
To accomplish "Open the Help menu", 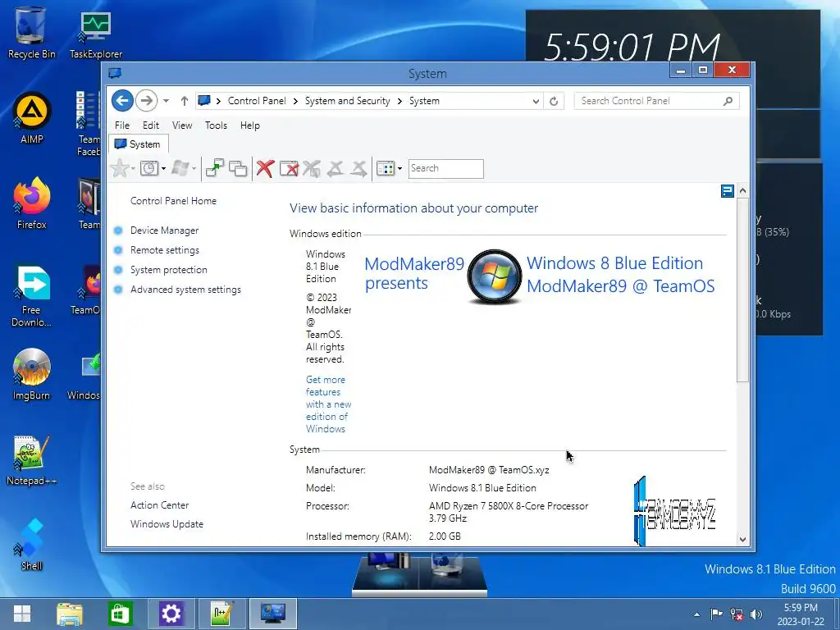I will click(249, 126).
